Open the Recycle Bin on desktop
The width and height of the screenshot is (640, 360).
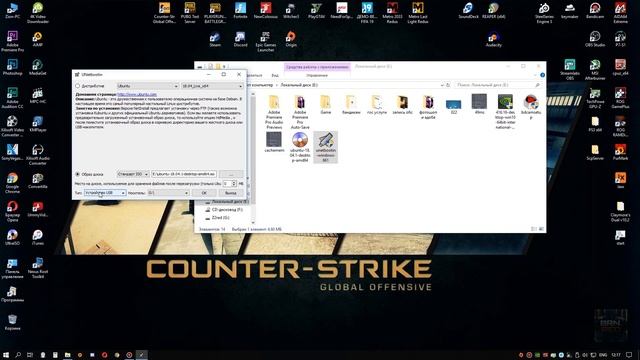click(x=12, y=322)
